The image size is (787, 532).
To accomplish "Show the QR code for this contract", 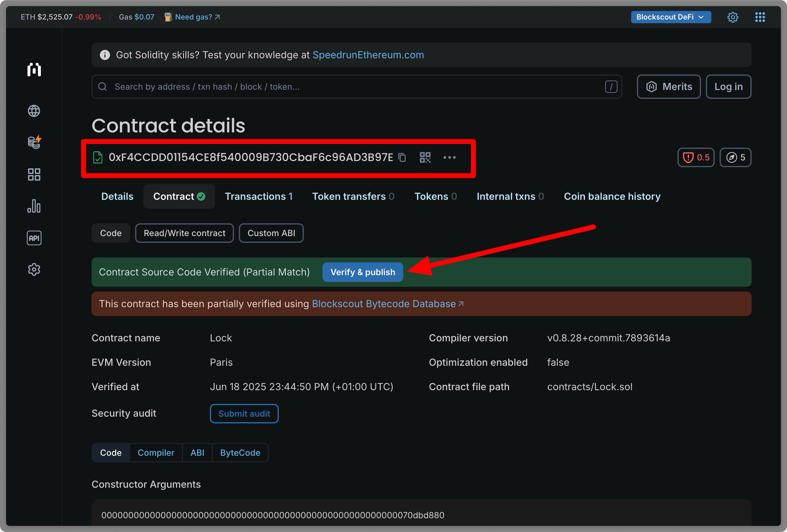I will [425, 157].
